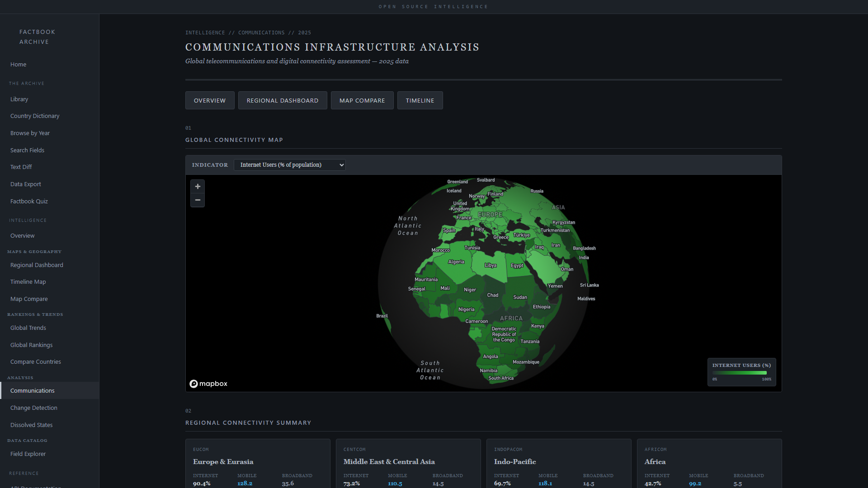Open Data Export in sidebar

coord(26,184)
